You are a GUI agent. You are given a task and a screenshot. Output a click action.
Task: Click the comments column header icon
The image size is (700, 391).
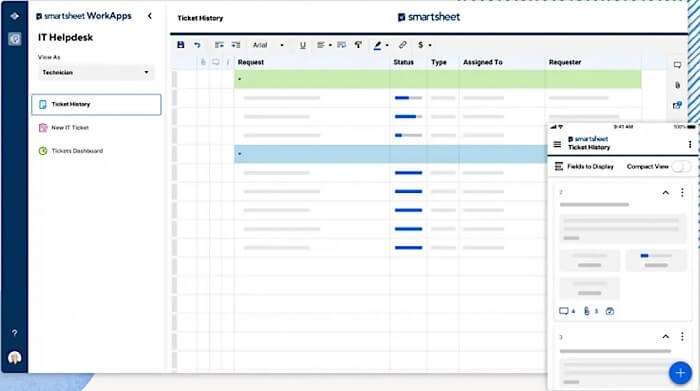[x=216, y=62]
